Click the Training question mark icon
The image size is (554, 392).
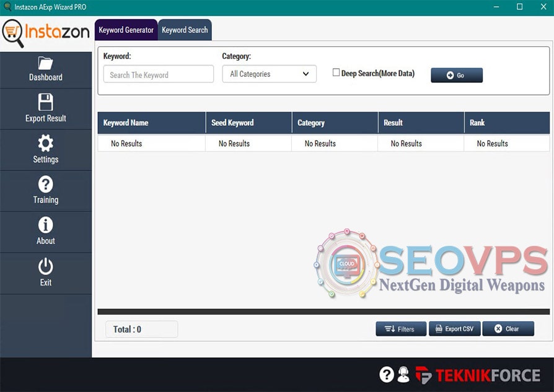point(46,184)
